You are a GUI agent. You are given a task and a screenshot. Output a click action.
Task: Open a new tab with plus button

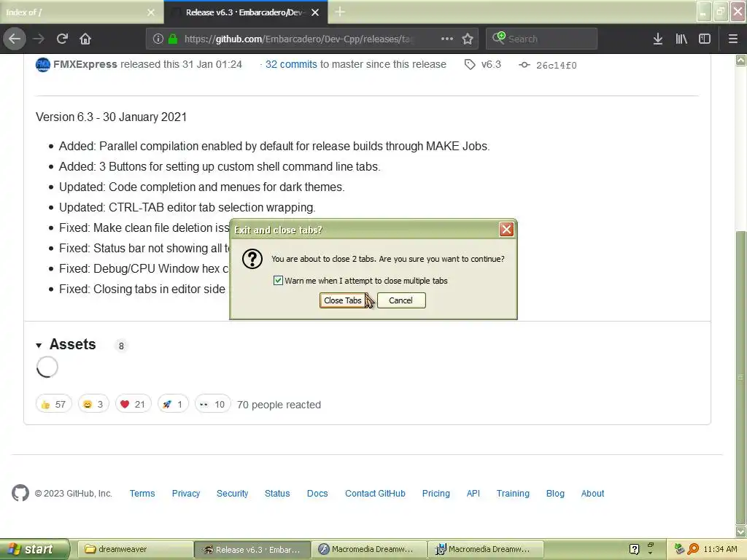[340, 12]
